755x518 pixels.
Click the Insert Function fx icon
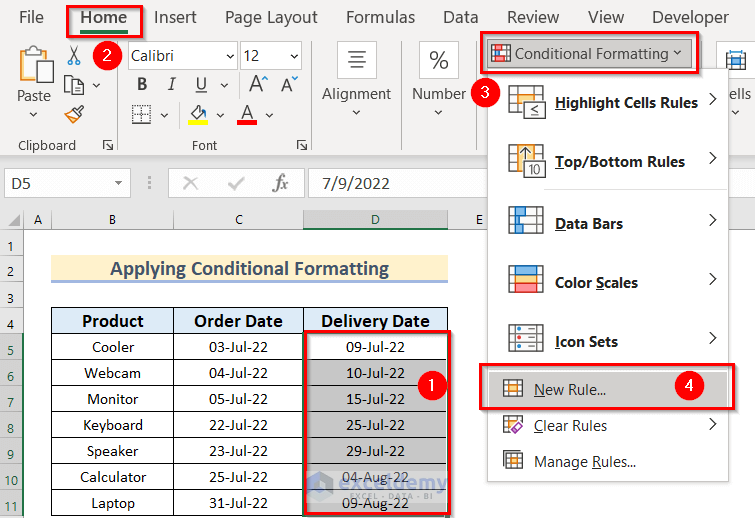pyautogui.click(x=280, y=183)
